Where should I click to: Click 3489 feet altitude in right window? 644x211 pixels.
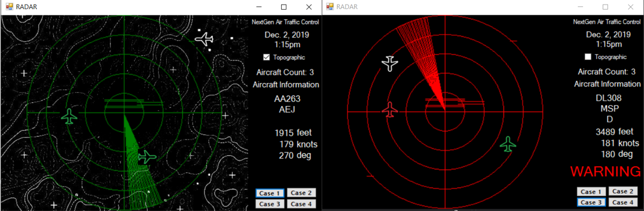click(615, 132)
